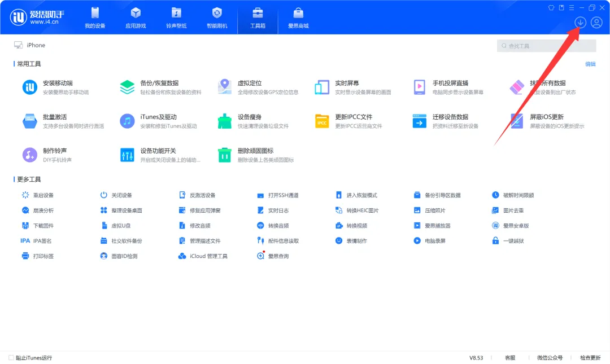Select 进入恢复模式 tool
Viewport: 610px width, 364px height.
coord(356,195)
